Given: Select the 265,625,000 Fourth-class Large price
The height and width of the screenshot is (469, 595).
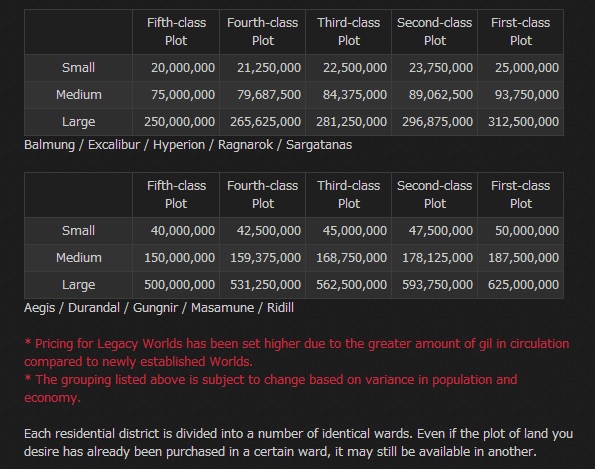Looking at the screenshot, I should click(265, 121).
